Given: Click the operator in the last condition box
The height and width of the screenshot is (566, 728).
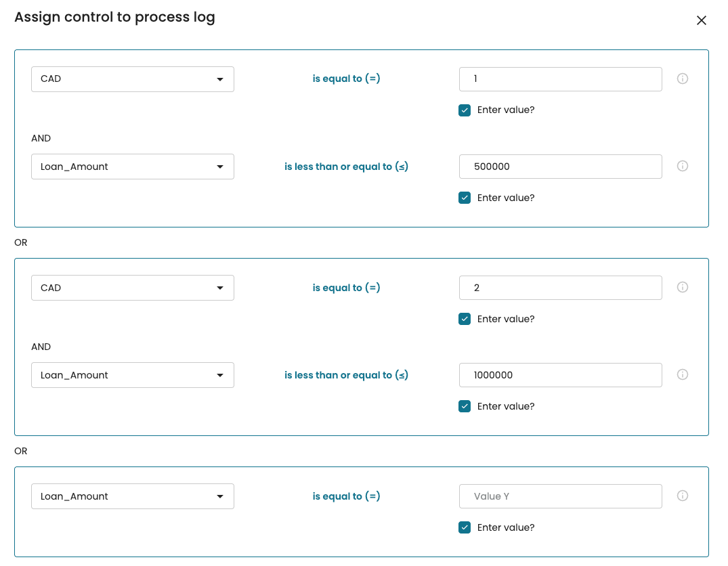Looking at the screenshot, I should coord(346,496).
